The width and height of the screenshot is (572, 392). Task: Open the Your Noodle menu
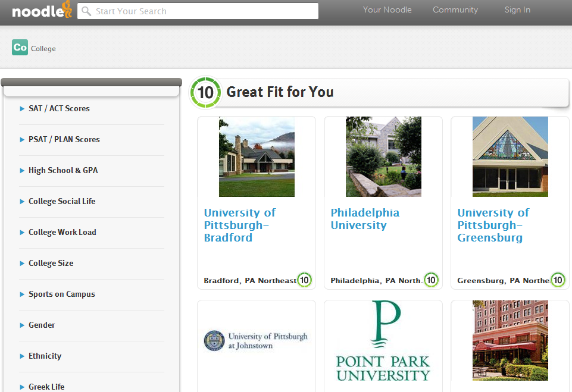387,10
